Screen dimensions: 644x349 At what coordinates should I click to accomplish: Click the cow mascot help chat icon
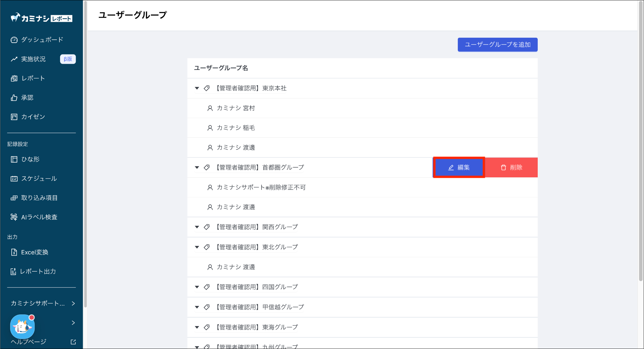tap(22, 326)
